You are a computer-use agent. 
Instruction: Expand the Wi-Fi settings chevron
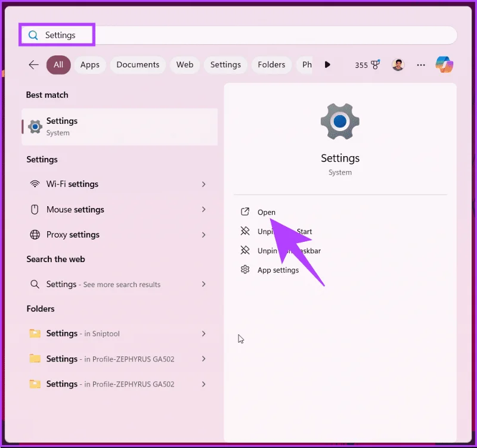point(203,184)
